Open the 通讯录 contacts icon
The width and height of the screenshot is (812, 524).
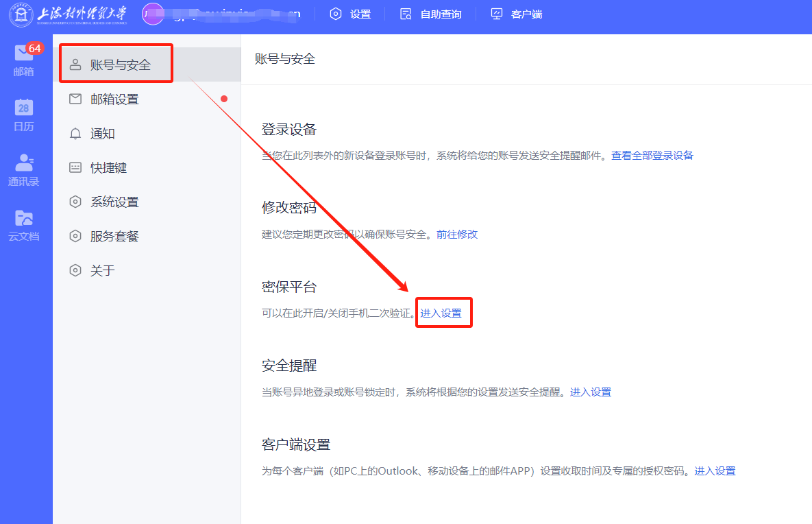point(23,163)
